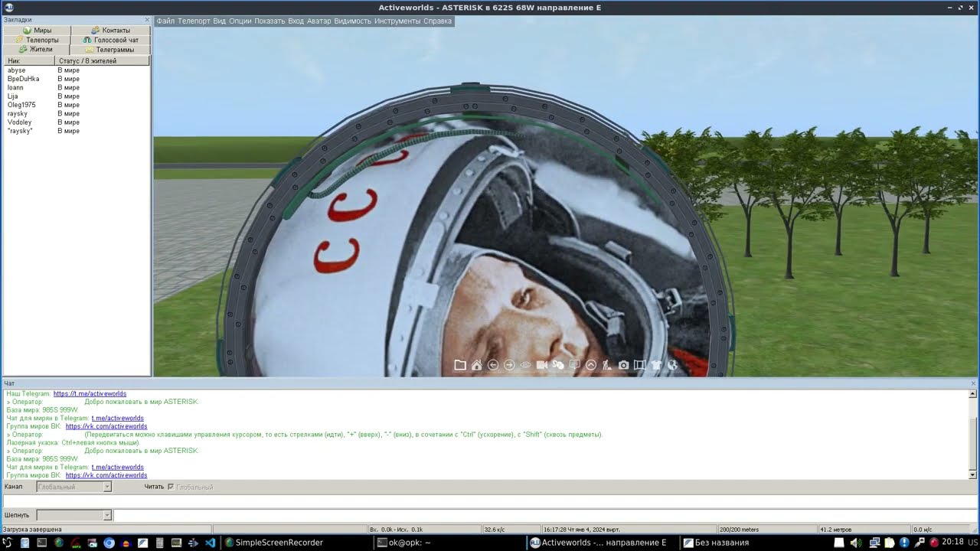Open the Инструменты menu
This screenshot has height=551, width=980.
click(x=397, y=21)
